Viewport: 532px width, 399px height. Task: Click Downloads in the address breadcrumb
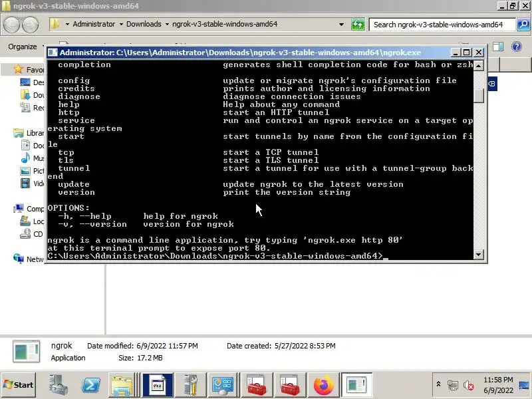144,24
